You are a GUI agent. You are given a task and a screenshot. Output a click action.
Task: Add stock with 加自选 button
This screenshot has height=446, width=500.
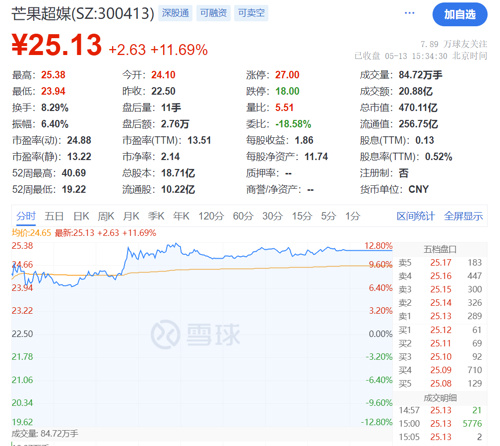tap(460, 14)
